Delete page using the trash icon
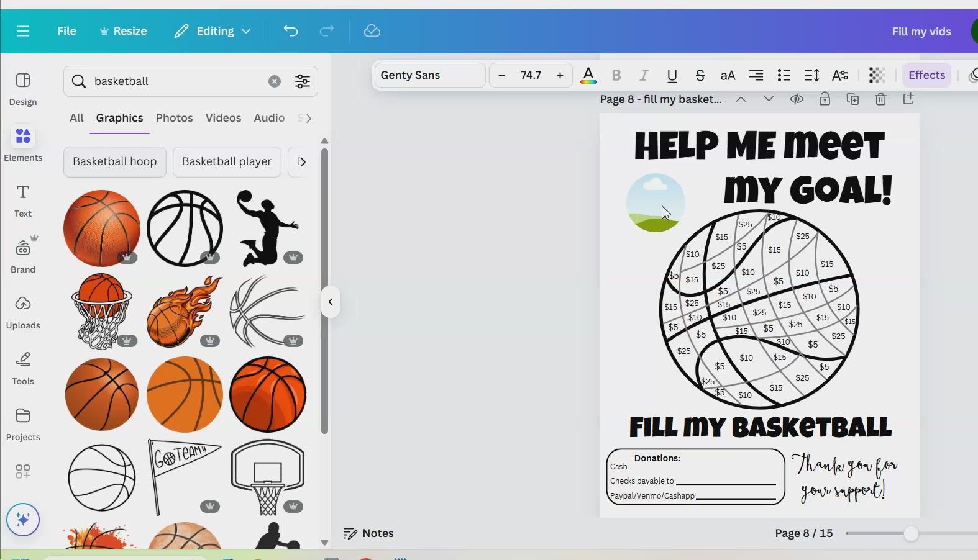Viewport: 978px width, 560px height. tap(880, 99)
